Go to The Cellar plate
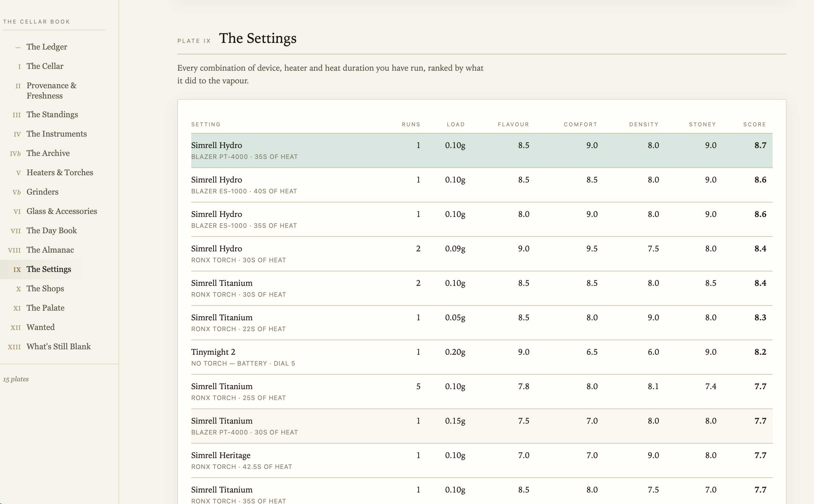This screenshot has width=814, height=504. (45, 66)
